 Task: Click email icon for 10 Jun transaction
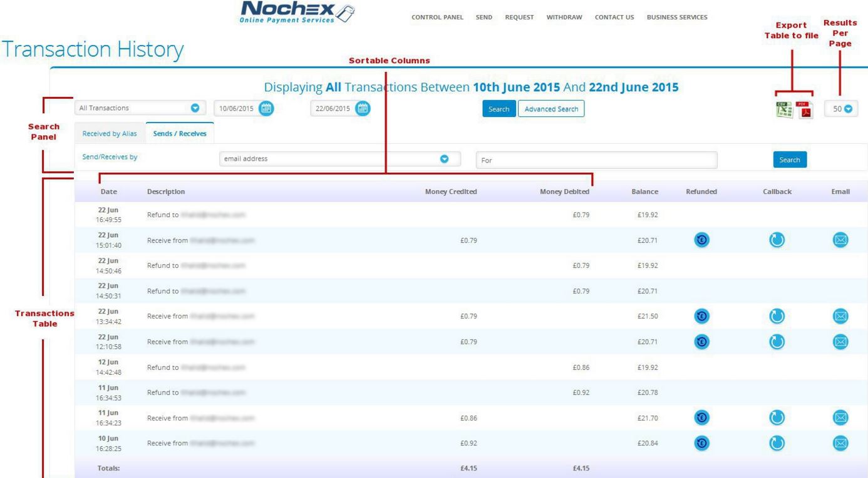pyautogui.click(x=840, y=443)
